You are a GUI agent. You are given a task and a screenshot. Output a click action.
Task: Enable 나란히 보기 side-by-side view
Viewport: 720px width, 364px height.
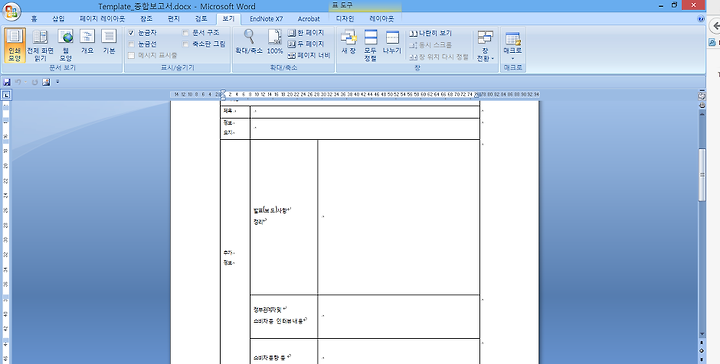coord(431,34)
